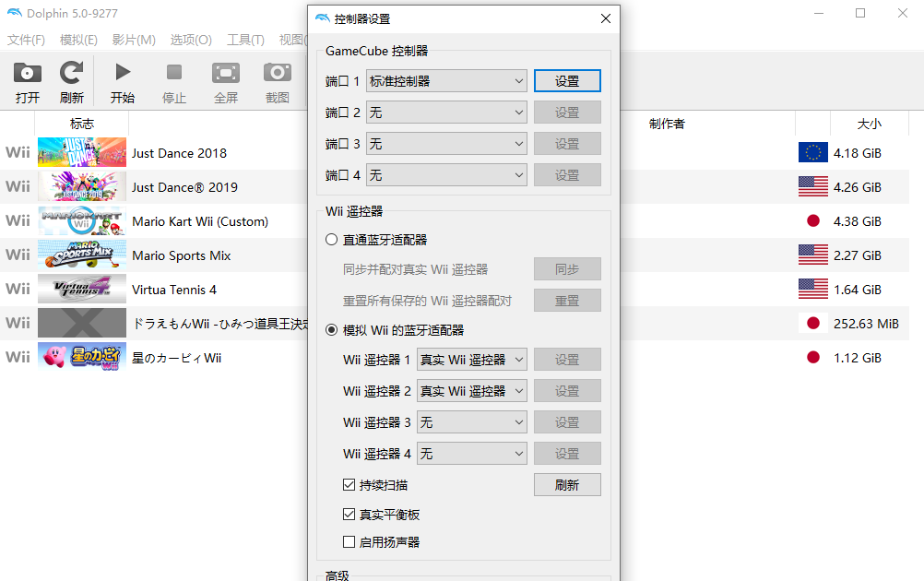Click the Japan flag in 1.12 GiB row

point(813,358)
